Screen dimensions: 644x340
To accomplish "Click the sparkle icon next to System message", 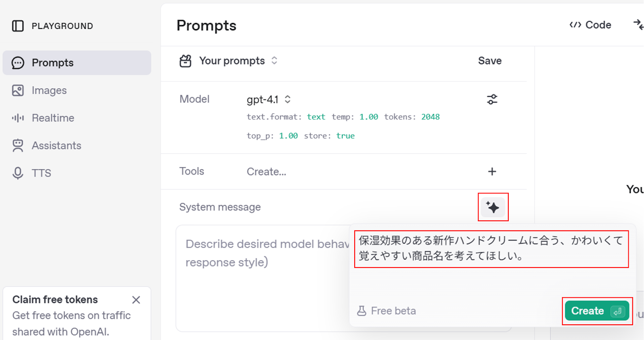I will tap(493, 207).
